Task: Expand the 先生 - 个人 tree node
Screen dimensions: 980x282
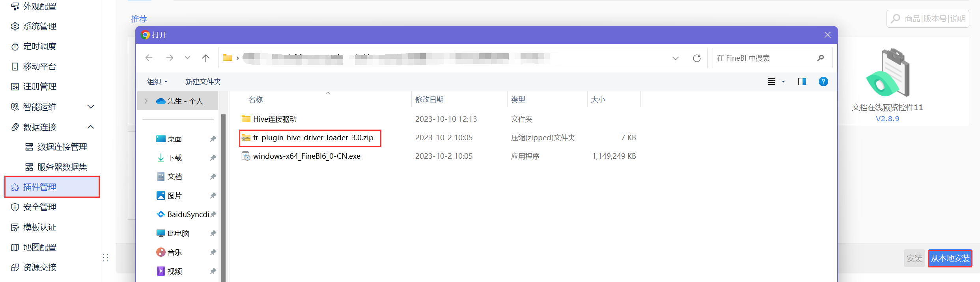Action: tap(146, 101)
